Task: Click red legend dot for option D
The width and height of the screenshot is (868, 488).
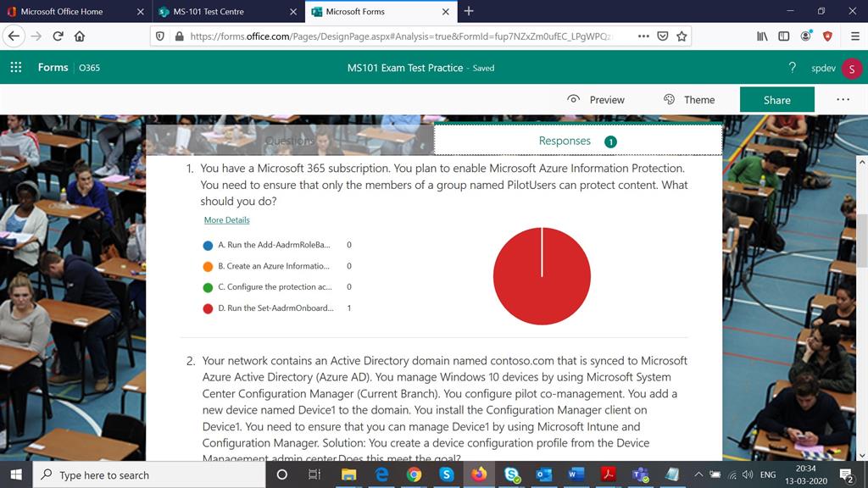Action: pyautogui.click(x=209, y=308)
